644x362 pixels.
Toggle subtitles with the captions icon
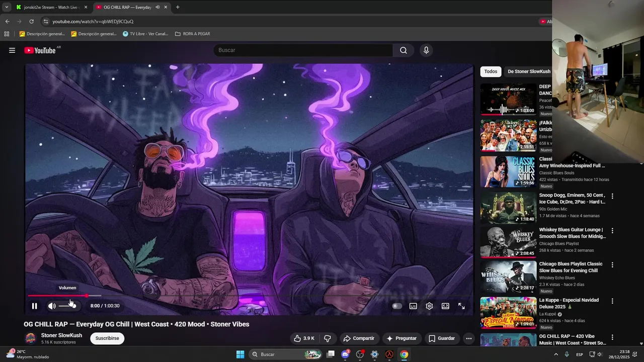point(413,306)
